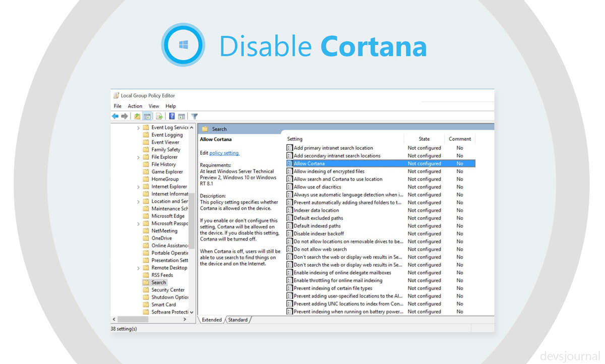Click the Forward arrow in the toolbar

[125, 116]
